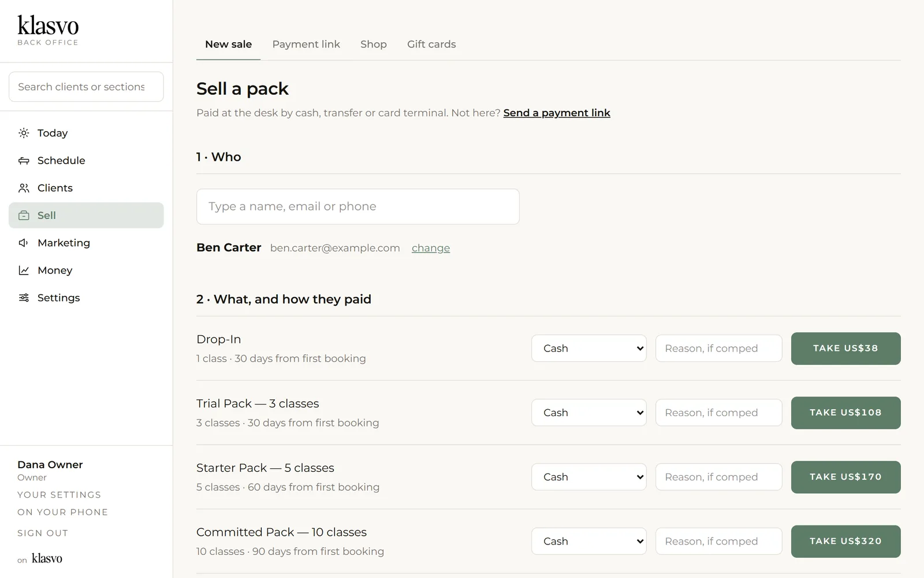Open the Trial Pack payment method dropdown

pos(588,413)
